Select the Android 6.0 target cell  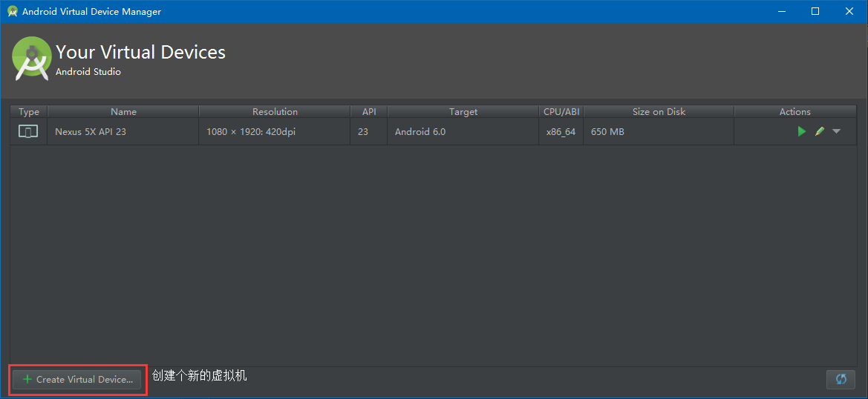pyautogui.click(x=463, y=132)
